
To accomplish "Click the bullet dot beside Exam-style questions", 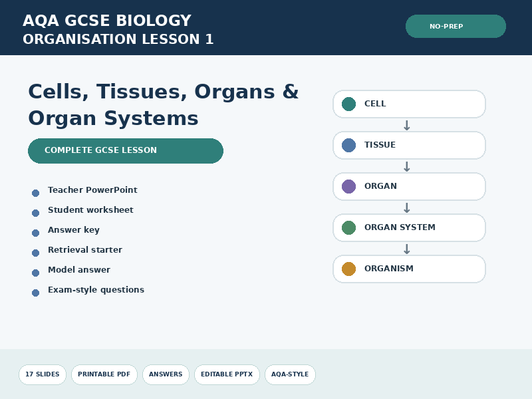I will (36, 293).
